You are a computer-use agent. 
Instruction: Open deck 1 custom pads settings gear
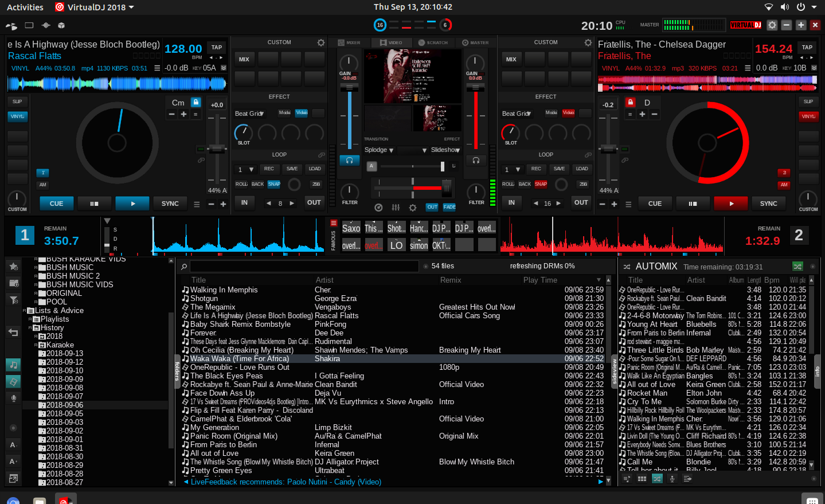321,42
